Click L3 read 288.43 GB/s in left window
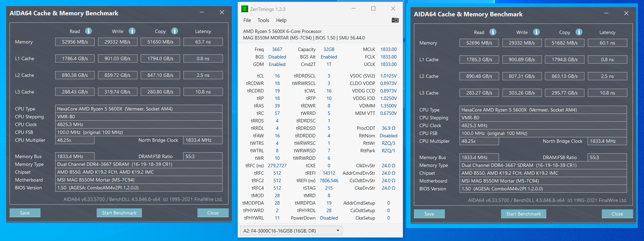 [x=75, y=92]
